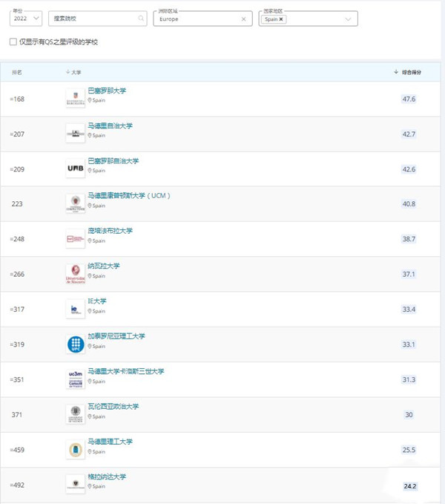Click the Europe region field
The height and width of the screenshot is (504, 445).
tap(202, 19)
